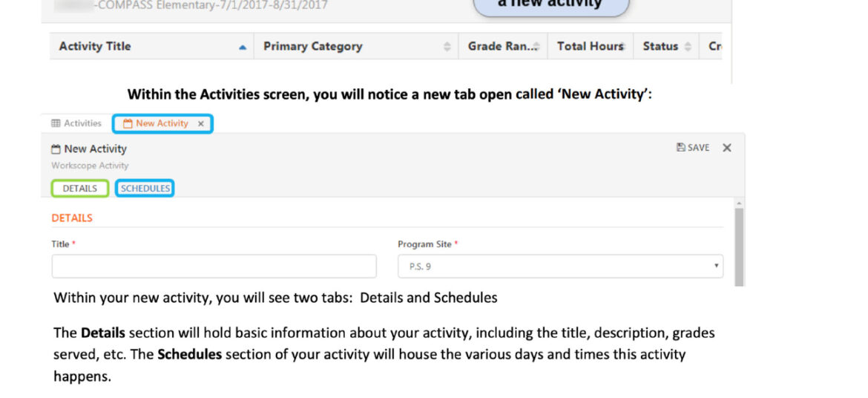Open the SCHEDULES tab
The height and width of the screenshot is (398, 868).
(x=145, y=189)
